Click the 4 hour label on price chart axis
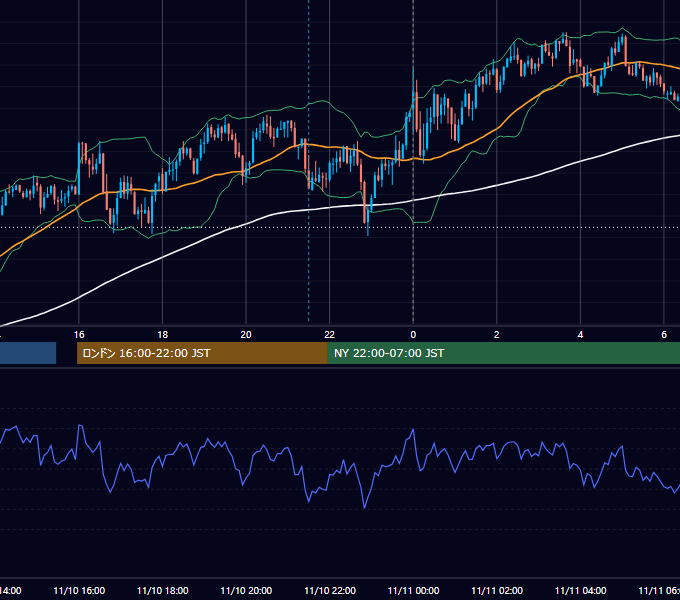Viewport: 680px width, 600px height. tap(580, 335)
